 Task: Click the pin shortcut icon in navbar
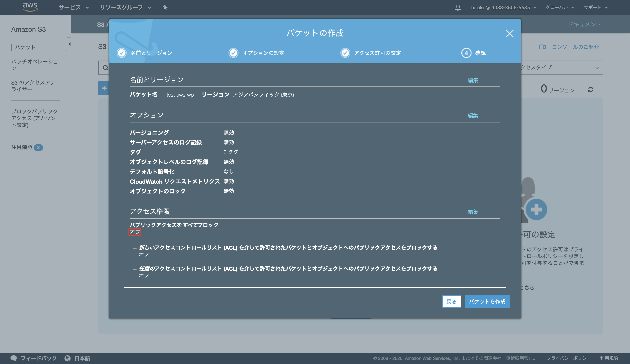pyautogui.click(x=165, y=8)
